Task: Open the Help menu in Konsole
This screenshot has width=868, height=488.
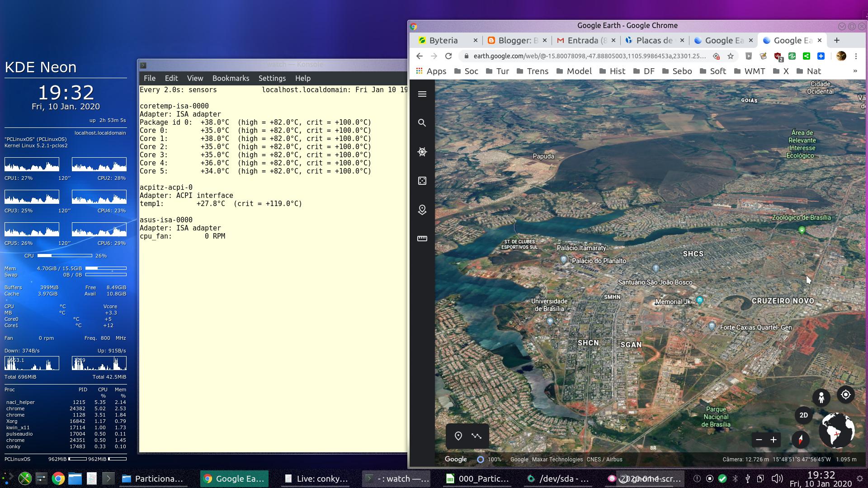Action: coord(303,78)
